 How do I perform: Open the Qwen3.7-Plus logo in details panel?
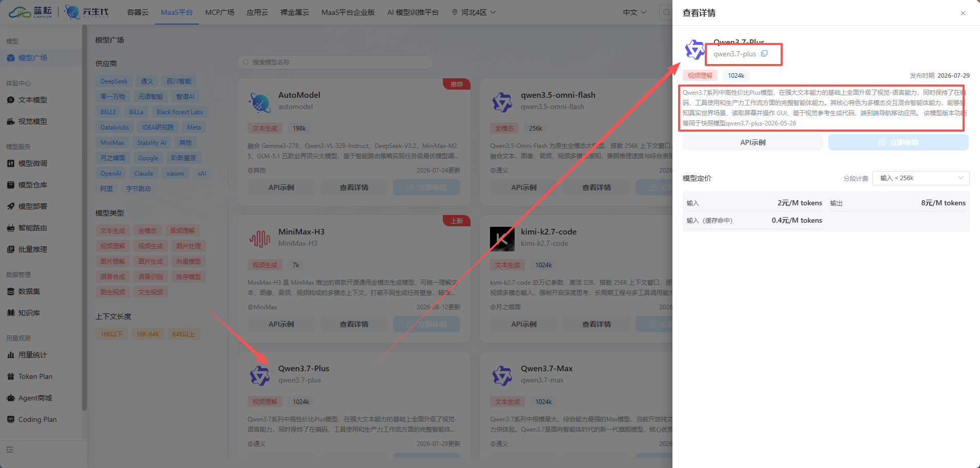[x=695, y=50]
